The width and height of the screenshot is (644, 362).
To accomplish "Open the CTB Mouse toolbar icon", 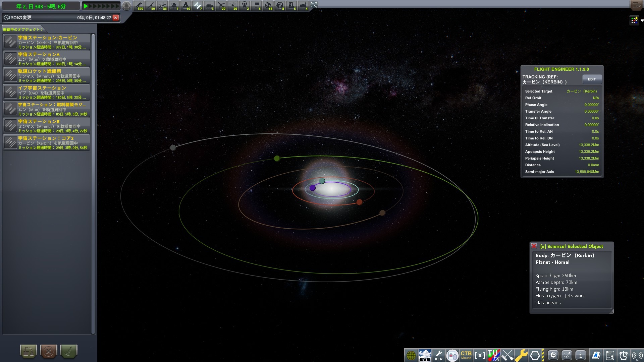I will [x=466, y=355].
